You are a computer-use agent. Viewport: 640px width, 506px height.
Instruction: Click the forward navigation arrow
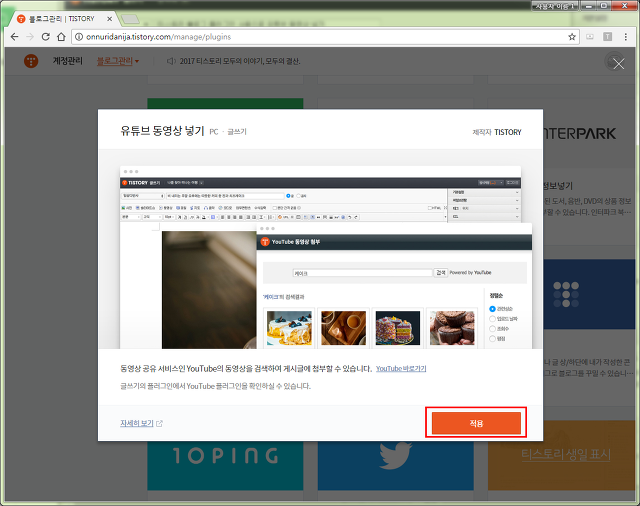[30, 37]
